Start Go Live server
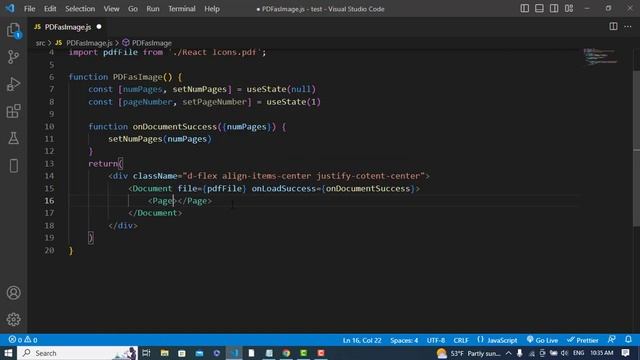The height and width of the screenshot is (360, 640). pyautogui.click(x=542, y=340)
